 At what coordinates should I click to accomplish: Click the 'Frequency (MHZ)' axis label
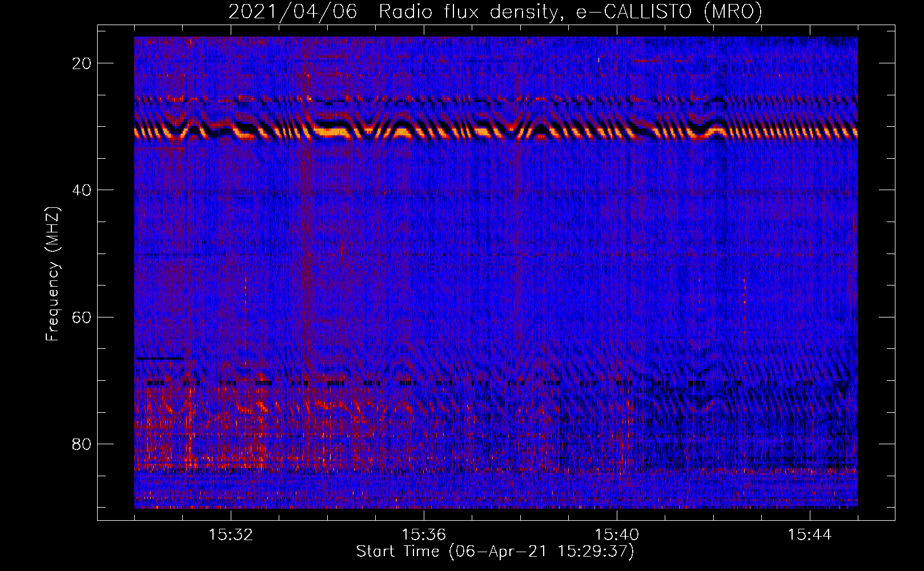(x=53, y=274)
